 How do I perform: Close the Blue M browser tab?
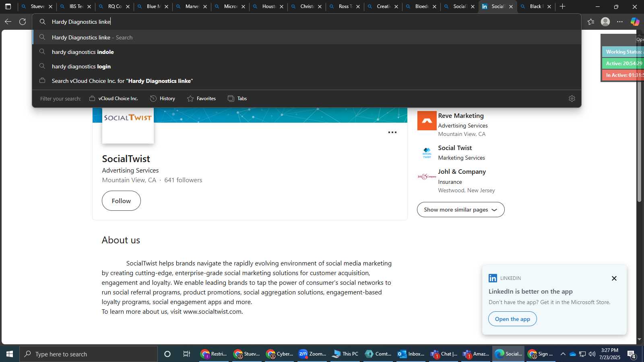point(166,7)
